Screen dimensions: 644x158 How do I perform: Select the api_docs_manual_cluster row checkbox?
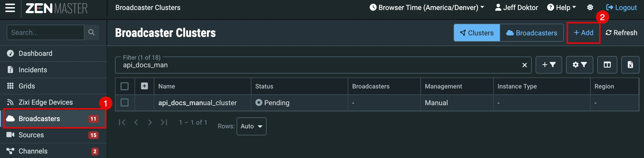click(125, 103)
